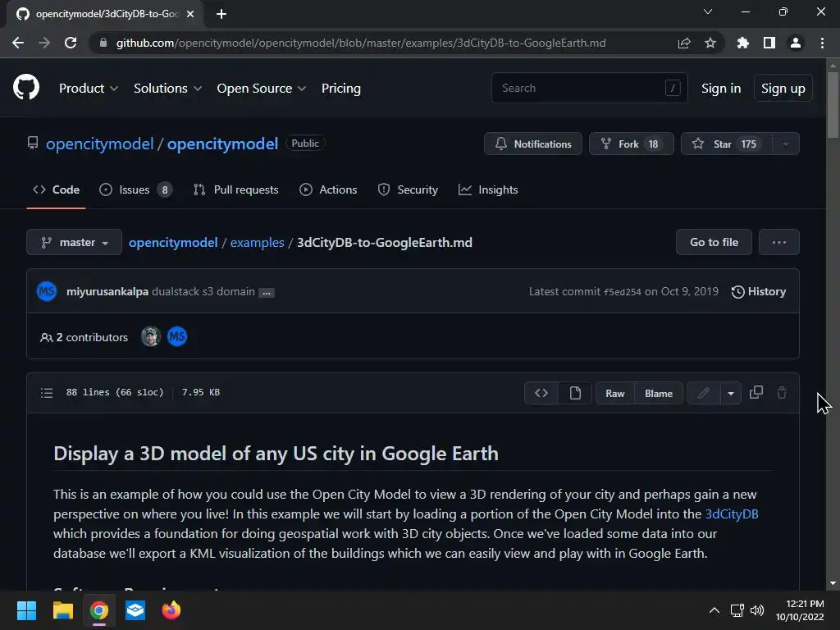Open Windows Start menu
840x630 pixels.
(x=26, y=610)
